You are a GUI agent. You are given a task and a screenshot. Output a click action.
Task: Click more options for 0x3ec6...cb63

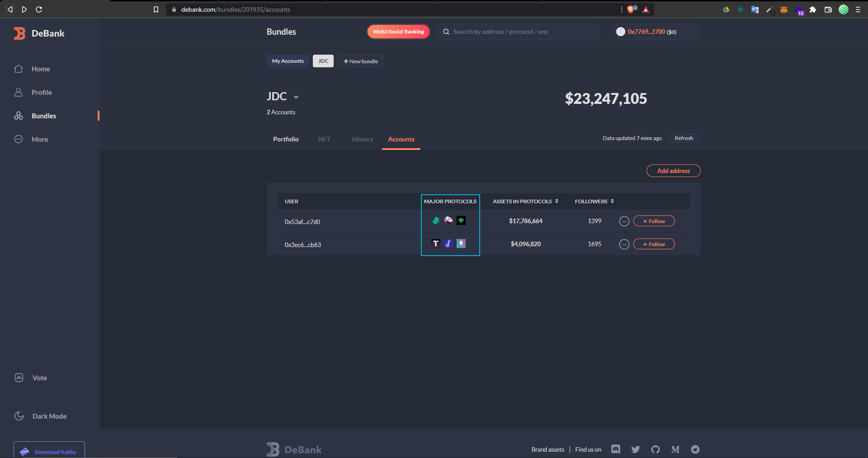coord(624,244)
